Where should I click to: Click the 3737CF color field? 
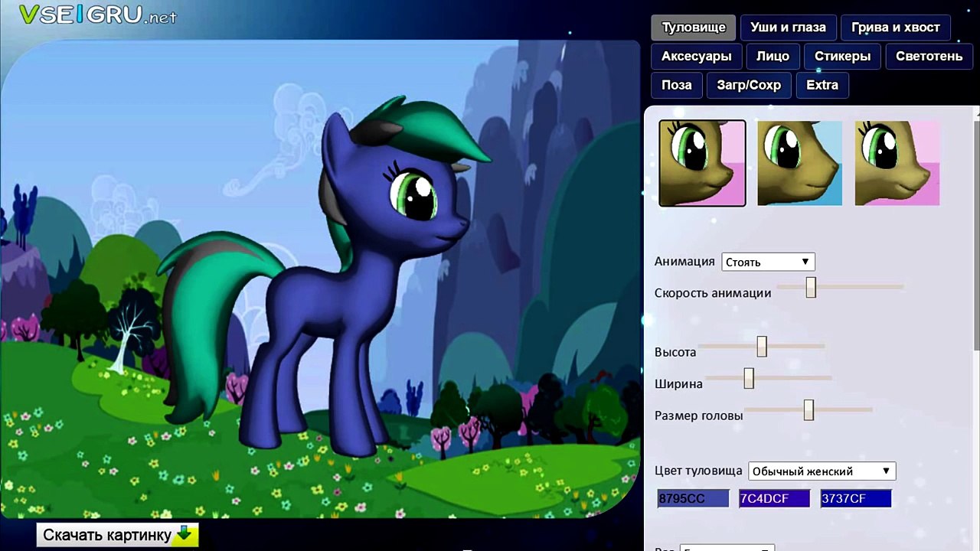[x=856, y=499]
